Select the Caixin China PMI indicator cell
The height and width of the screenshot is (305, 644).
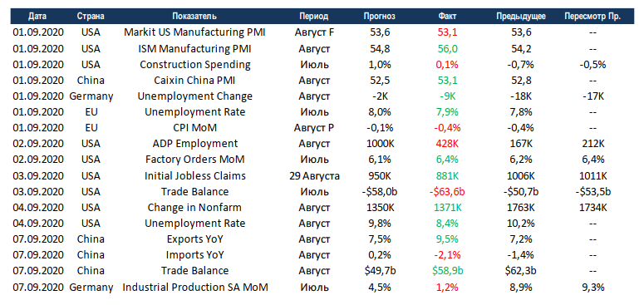coord(194,81)
